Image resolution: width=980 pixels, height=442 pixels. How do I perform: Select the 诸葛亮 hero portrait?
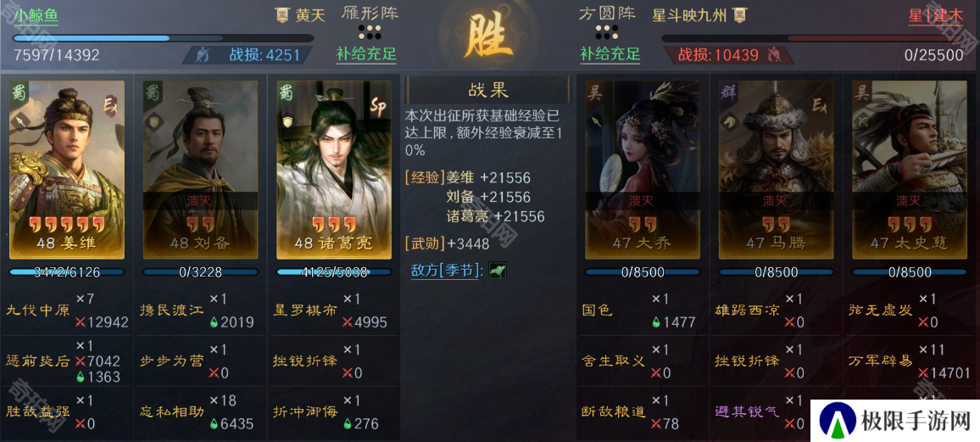tap(333, 170)
